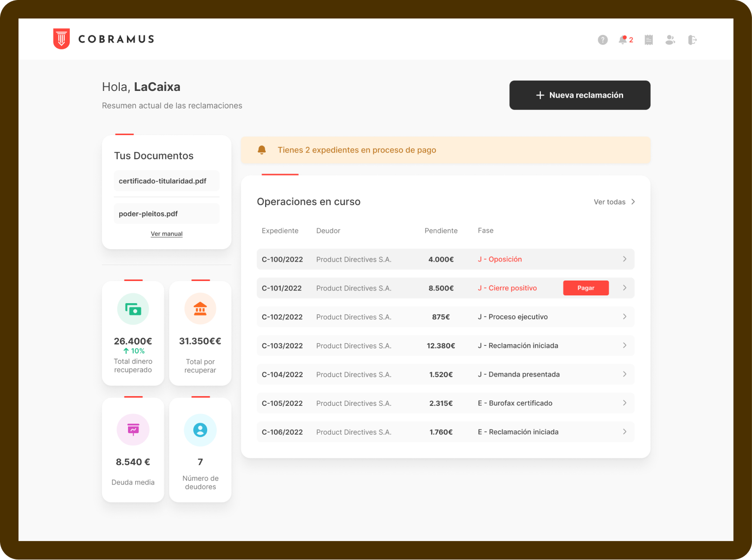The width and height of the screenshot is (752, 560).
Task: Click the Tus Documentos heading
Action: [x=154, y=156]
